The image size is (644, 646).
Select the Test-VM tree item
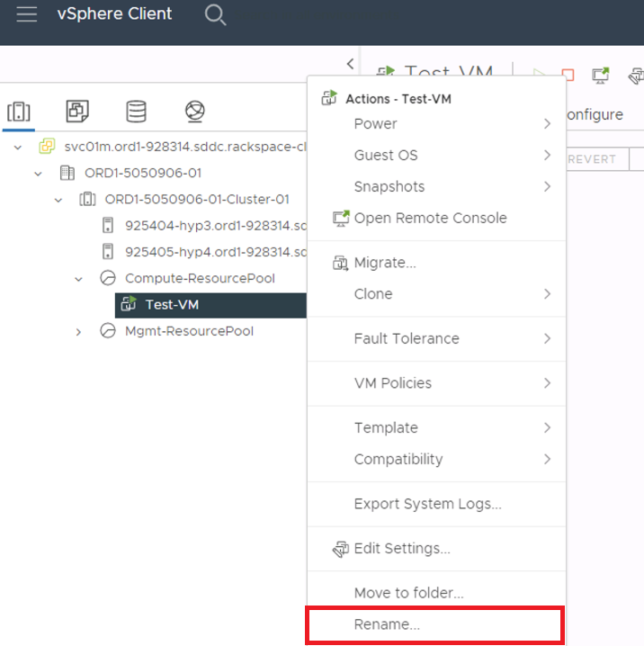210,305
